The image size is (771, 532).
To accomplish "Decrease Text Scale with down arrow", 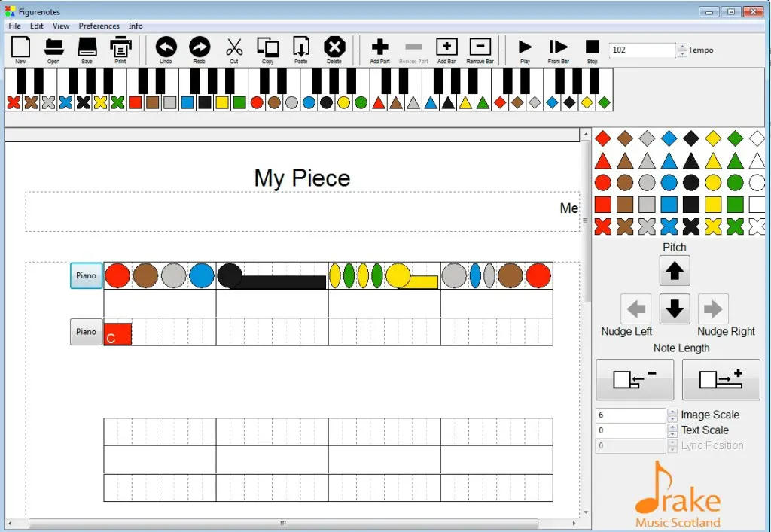I will (672, 434).
